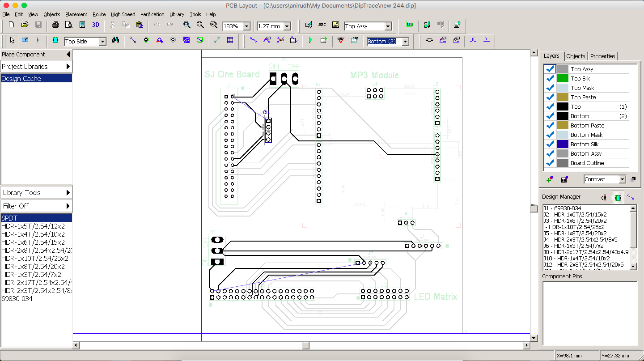The width and height of the screenshot is (644, 361).
Task: Select the default arrow pointer tool
Action: (12, 40)
